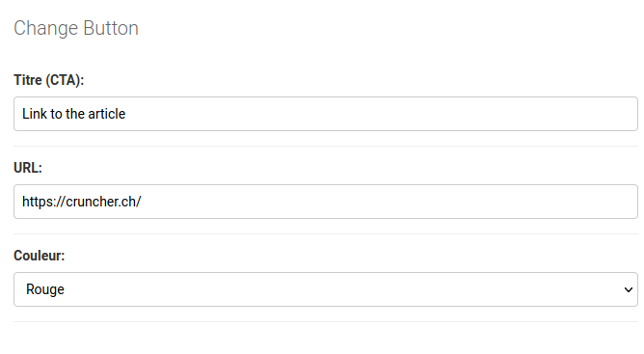Place cursor in 'https://cruncher.ch/' text
This screenshot has width=644, height=354.
coord(82,202)
